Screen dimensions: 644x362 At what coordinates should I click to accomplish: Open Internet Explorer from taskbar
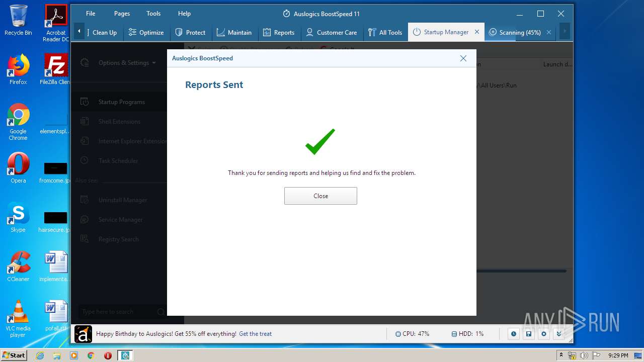40,355
